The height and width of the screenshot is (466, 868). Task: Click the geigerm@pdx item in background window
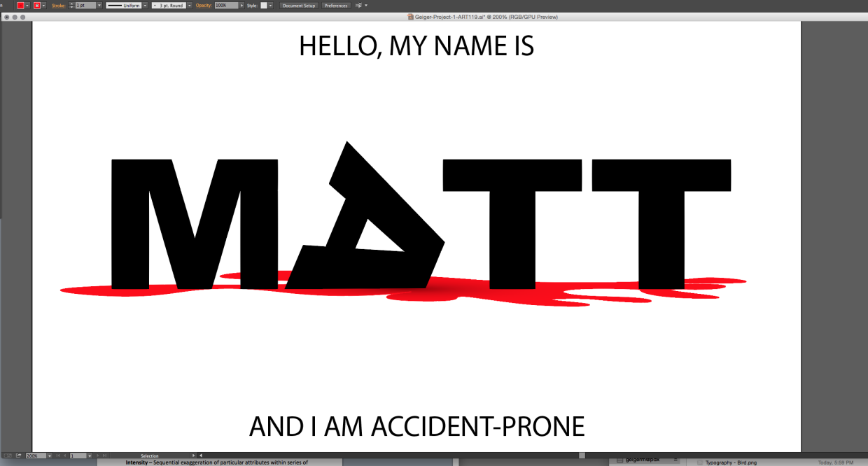[643, 460]
